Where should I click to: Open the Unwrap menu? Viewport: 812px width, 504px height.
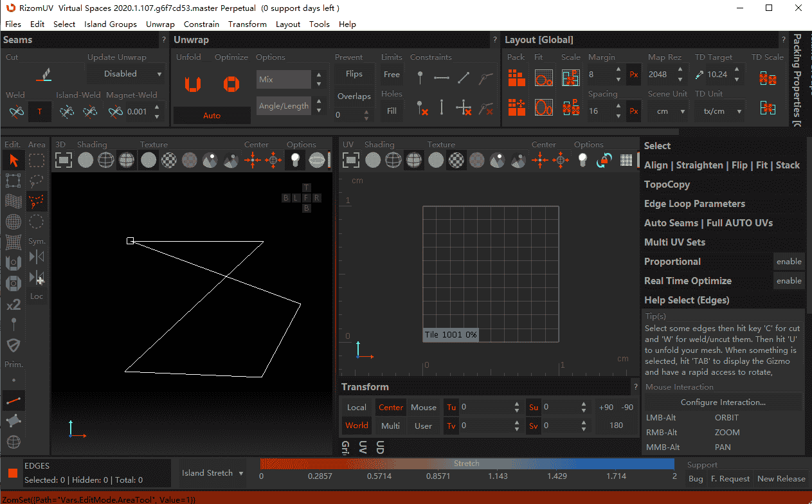click(160, 24)
